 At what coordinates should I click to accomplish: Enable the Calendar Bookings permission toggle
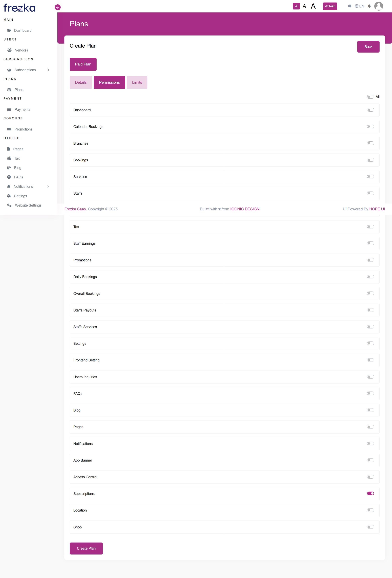370,127
